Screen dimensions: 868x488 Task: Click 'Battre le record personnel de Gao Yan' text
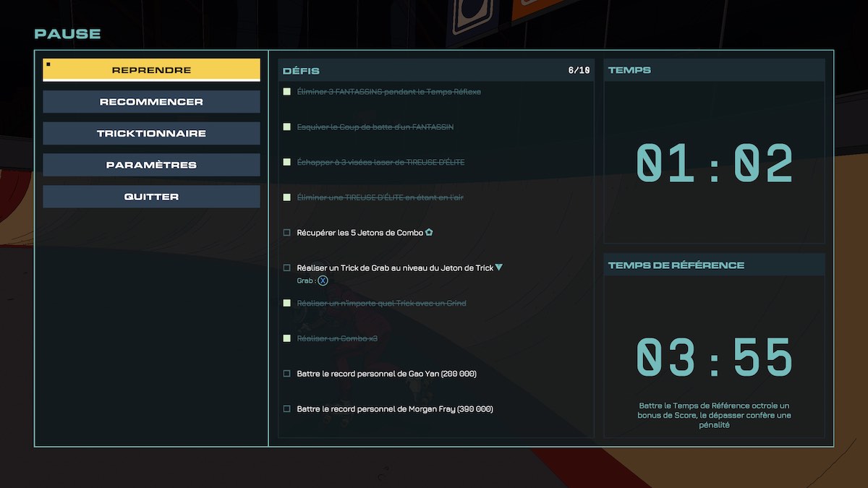point(386,374)
